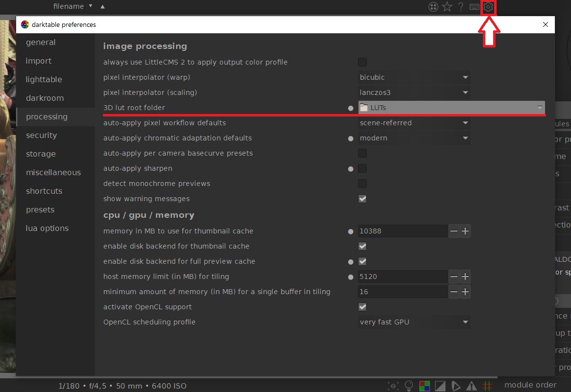Switch to import preferences tab

point(56,61)
